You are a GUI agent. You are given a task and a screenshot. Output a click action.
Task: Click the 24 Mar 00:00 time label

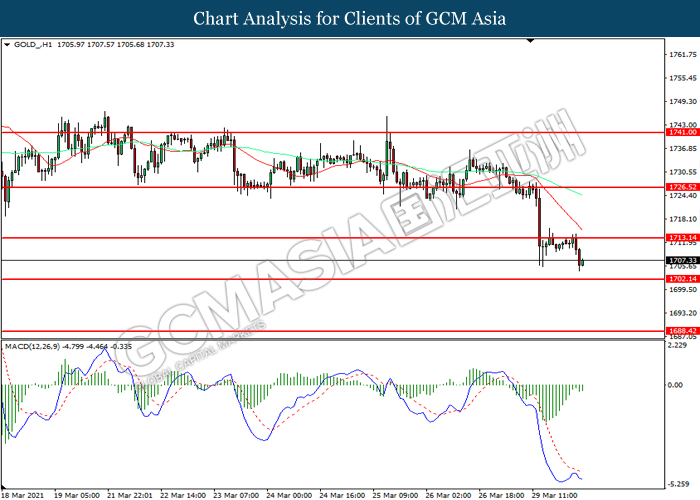(x=289, y=496)
